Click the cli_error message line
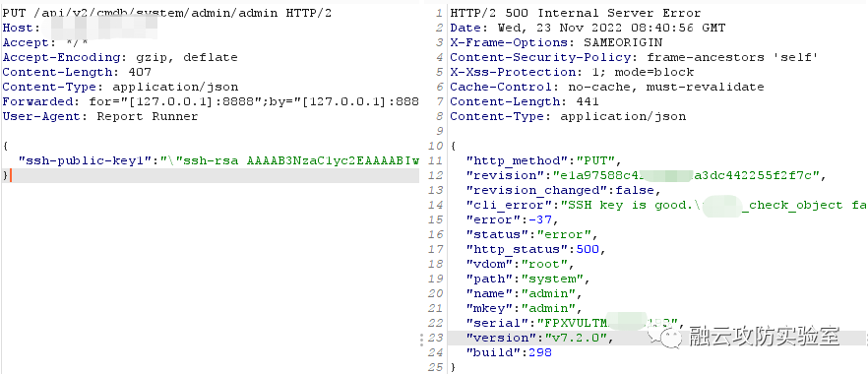868x374 pixels. pyautogui.click(x=658, y=206)
